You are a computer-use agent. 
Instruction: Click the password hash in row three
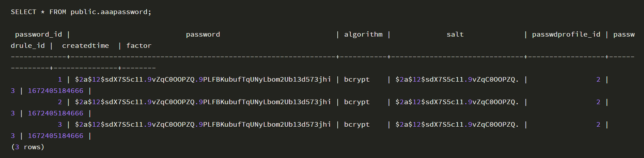click(x=203, y=125)
